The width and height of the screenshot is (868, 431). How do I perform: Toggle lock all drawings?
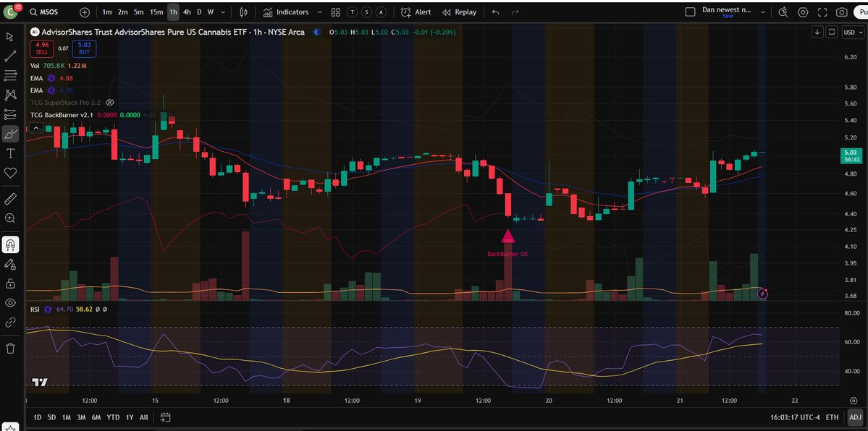tap(10, 283)
